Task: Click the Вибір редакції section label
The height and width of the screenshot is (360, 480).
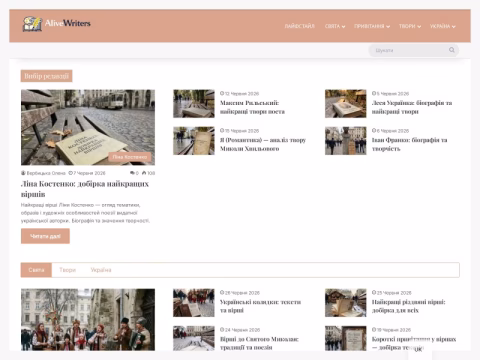Action: [x=46, y=76]
